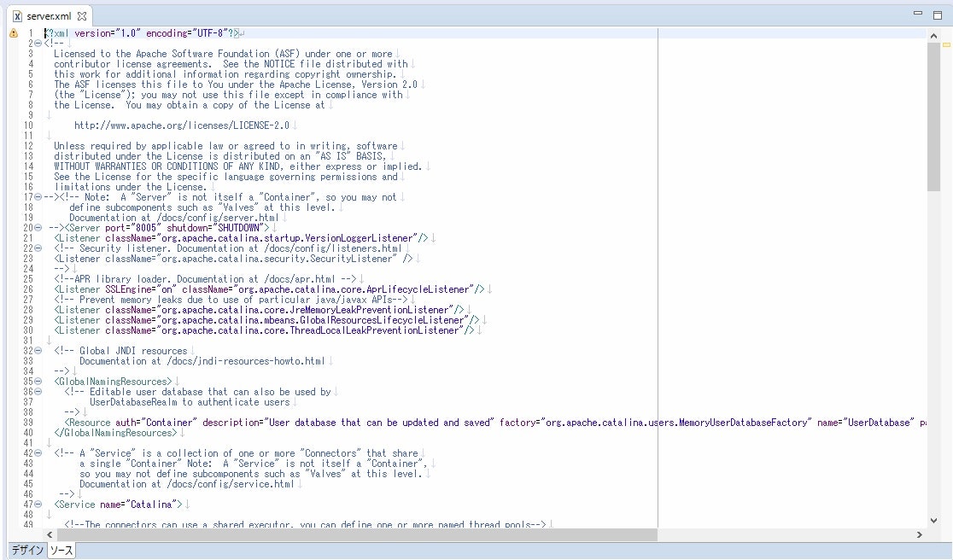The width and height of the screenshot is (953, 560).
Task: Click the closing GlobalNamingResources tag
Action: tap(115, 433)
